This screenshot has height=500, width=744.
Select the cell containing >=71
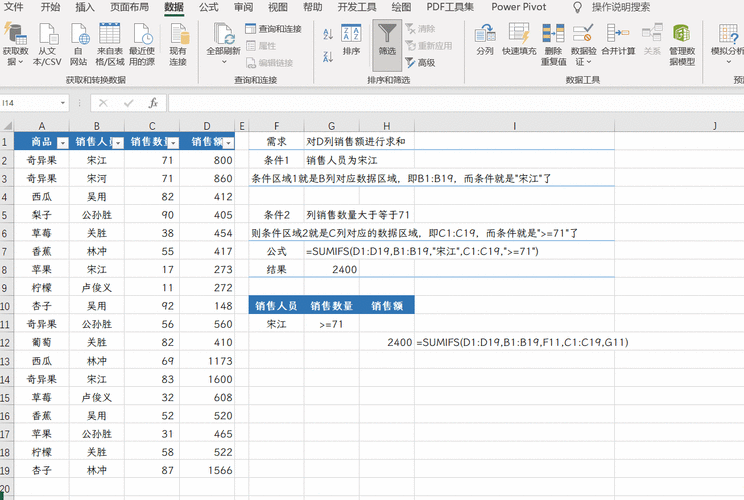pos(332,324)
